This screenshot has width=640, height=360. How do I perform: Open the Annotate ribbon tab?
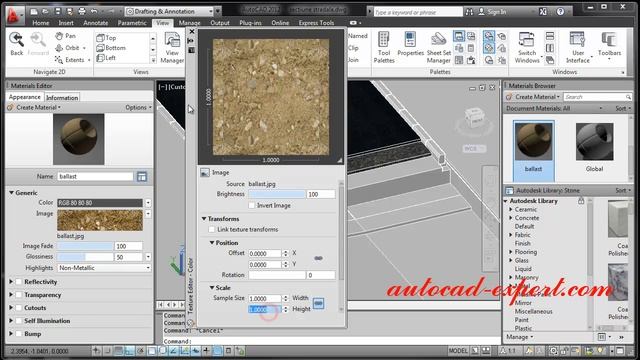tap(96, 23)
